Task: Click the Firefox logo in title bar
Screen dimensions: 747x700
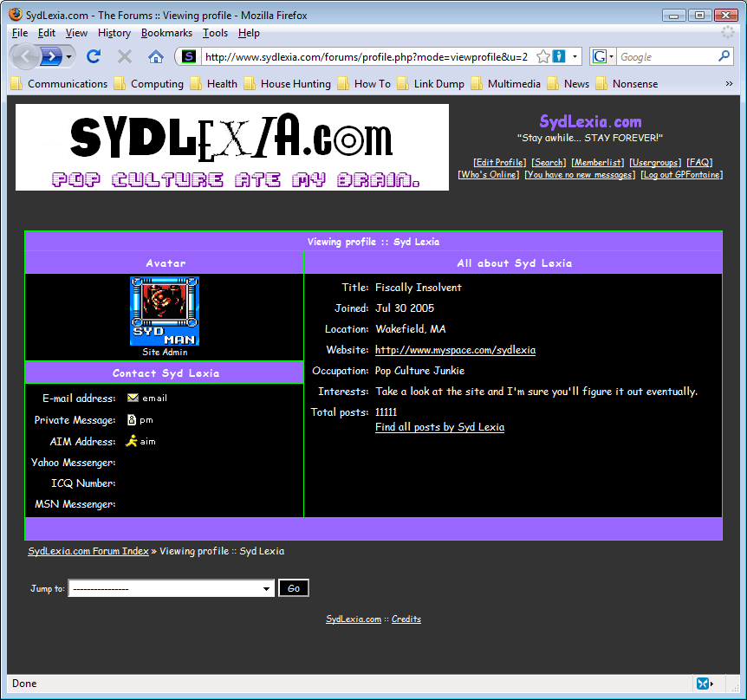Action: (16, 15)
